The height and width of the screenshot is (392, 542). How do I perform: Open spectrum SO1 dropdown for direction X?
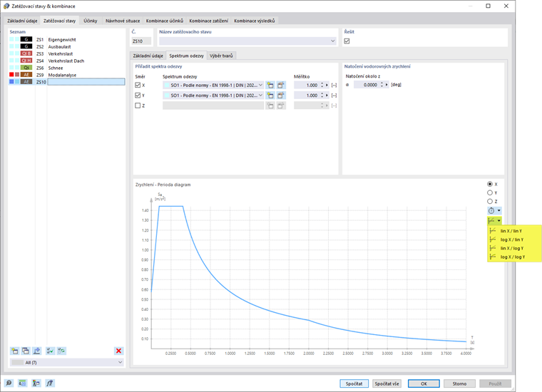point(260,85)
